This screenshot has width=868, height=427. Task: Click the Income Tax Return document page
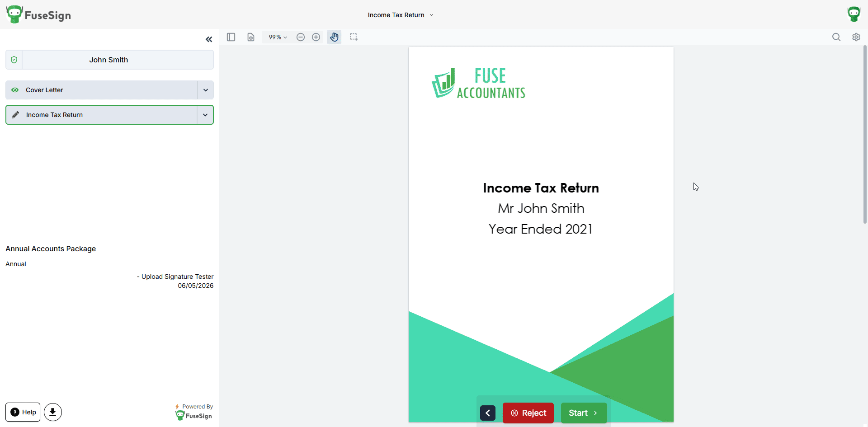tap(541, 234)
